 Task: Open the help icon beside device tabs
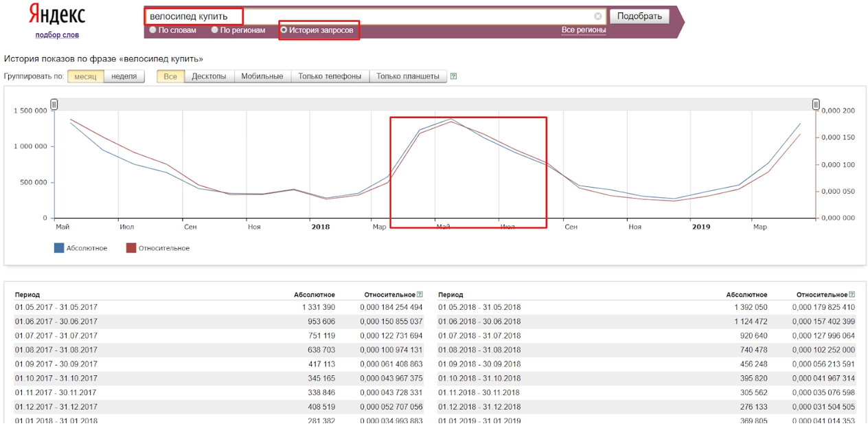coord(453,76)
